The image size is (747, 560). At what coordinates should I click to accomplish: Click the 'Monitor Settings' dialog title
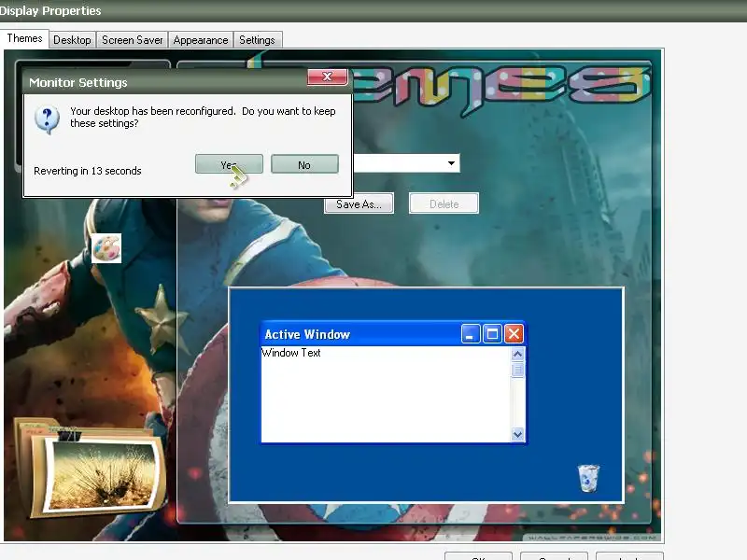pos(78,83)
